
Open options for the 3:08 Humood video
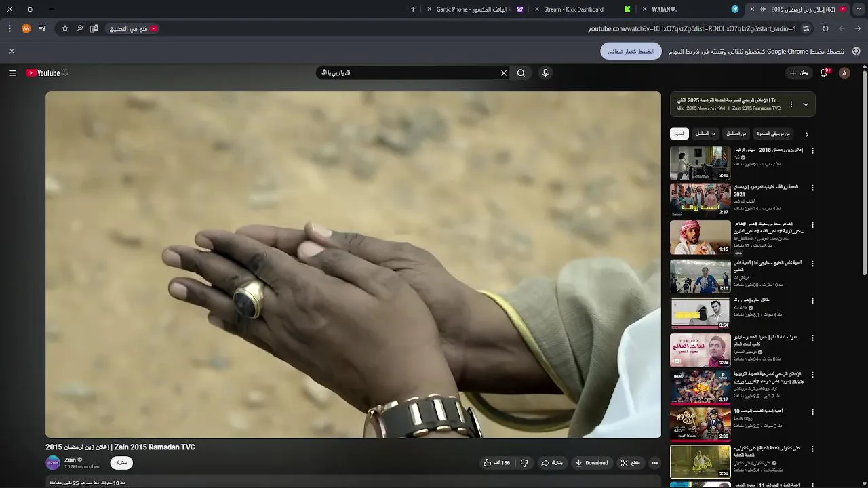click(812, 338)
